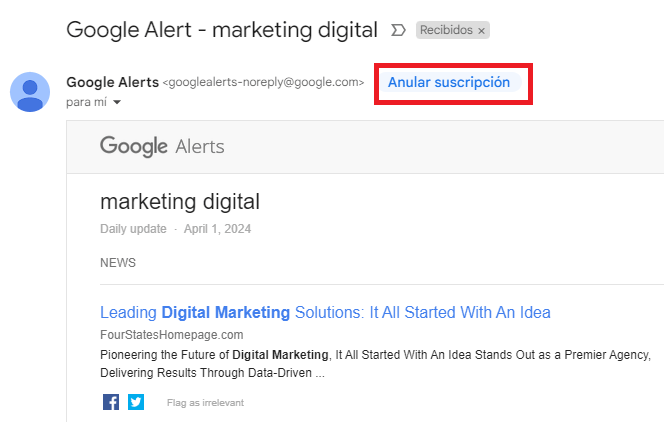Click the 'marketing digital' alert heading
Image resolution: width=664 pixels, height=422 pixels.
click(180, 202)
